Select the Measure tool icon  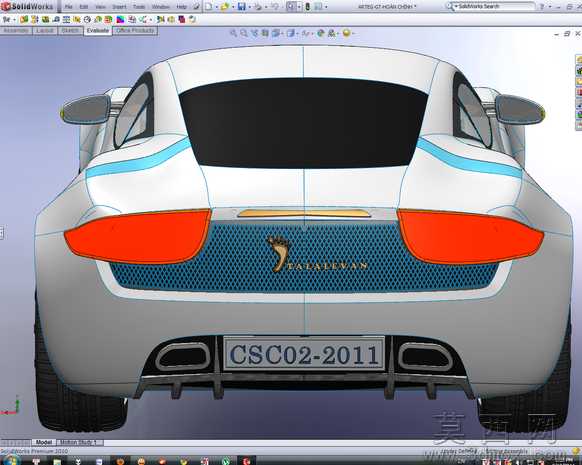[x=56, y=19]
